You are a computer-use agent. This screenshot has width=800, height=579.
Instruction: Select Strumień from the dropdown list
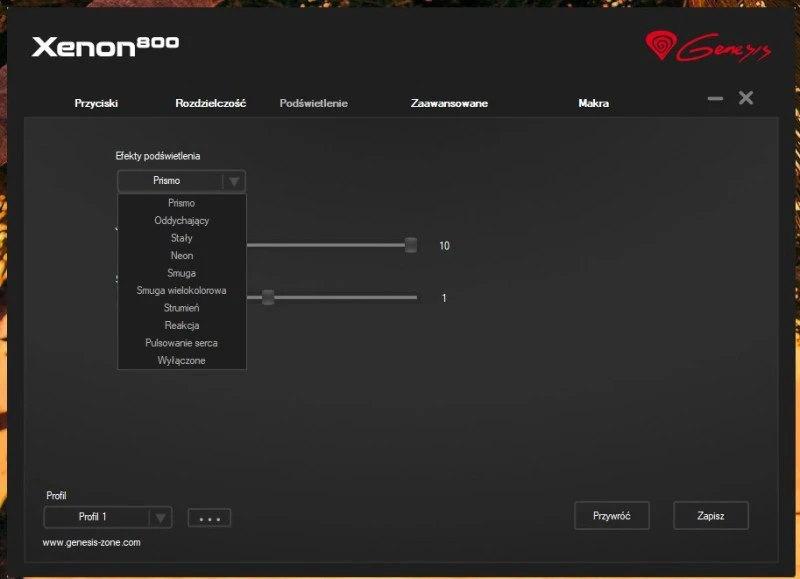pyautogui.click(x=182, y=308)
